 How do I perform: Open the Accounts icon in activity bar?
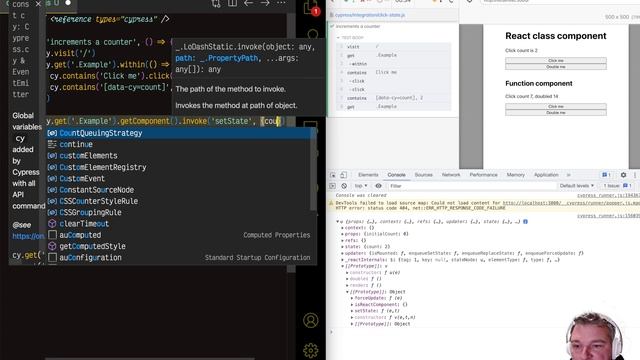coord(311,320)
